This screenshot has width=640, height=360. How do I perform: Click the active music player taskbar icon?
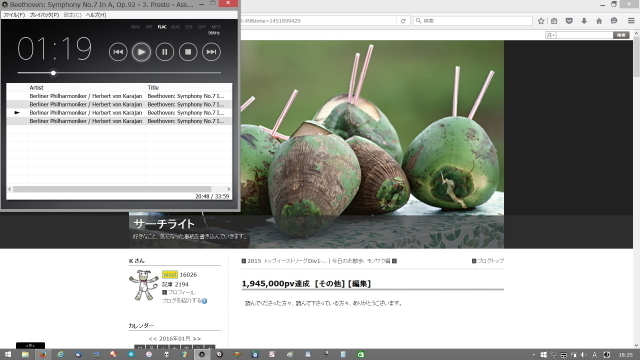point(202,354)
